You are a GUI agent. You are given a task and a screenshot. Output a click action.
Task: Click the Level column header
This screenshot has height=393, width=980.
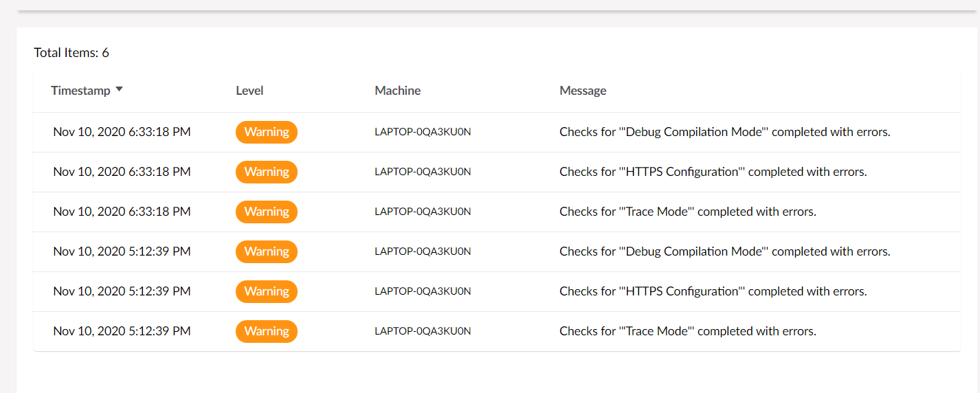(x=249, y=91)
